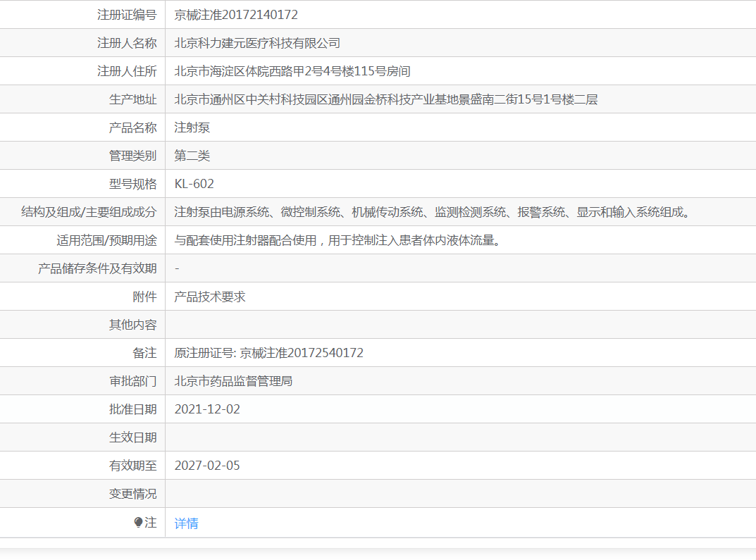The height and width of the screenshot is (560, 756).
Task: Click the 其他内容 label
Action: point(132,325)
